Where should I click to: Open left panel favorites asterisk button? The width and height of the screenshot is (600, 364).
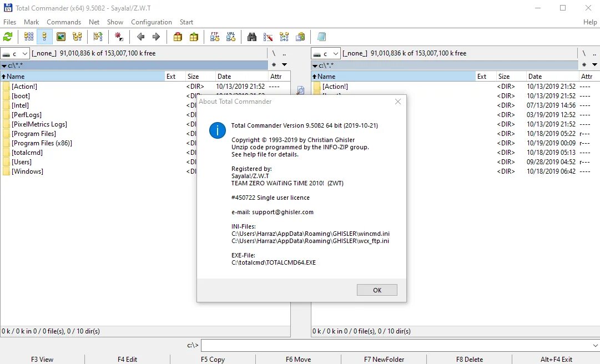click(274, 65)
